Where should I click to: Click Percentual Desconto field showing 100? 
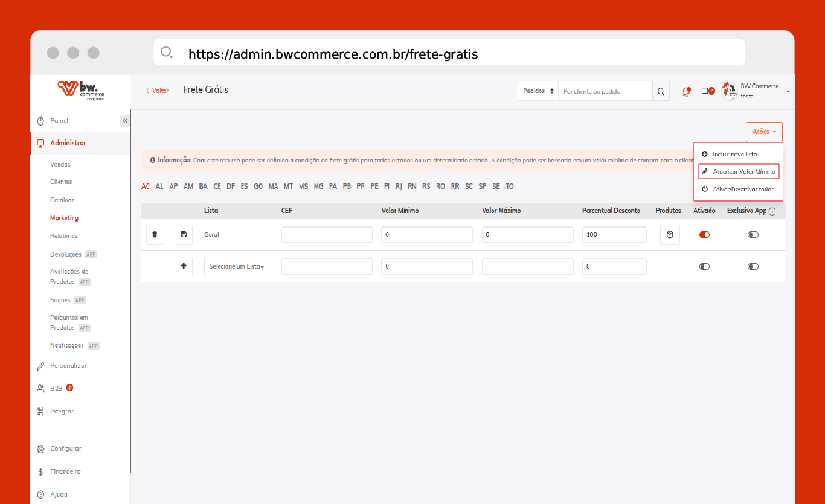point(614,234)
